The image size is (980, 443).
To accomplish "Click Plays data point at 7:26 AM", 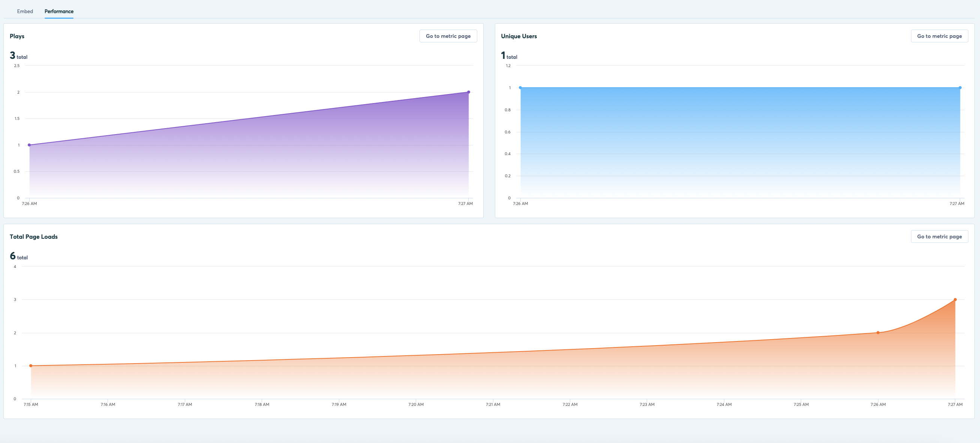I will pyautogui.click(x=29, y=145).
